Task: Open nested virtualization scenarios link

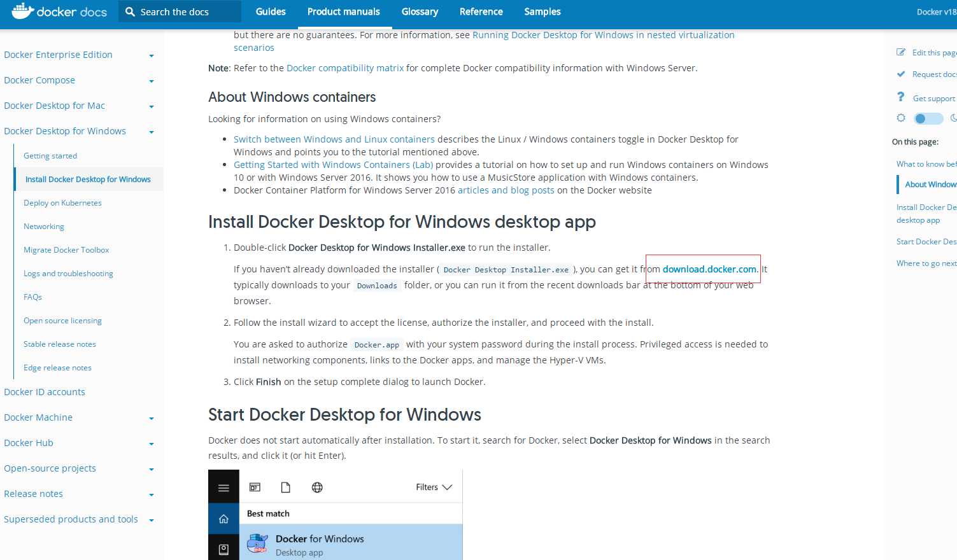Action: [x=604, y=35]
